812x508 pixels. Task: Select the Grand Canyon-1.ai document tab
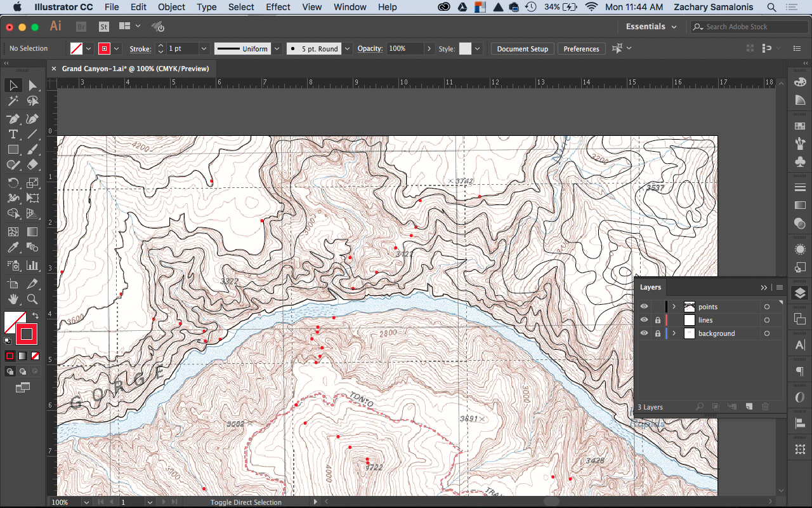135,69
